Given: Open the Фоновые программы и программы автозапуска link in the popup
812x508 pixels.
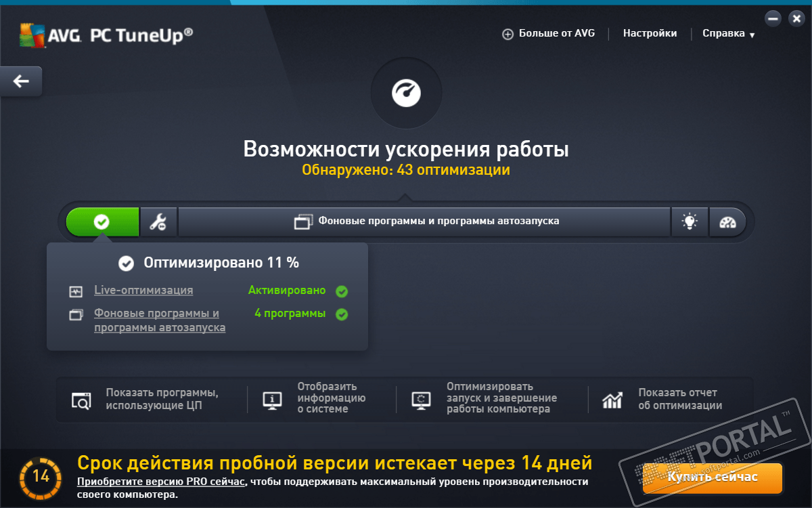Looking at the screenshot, I should [x=160, y=320].
